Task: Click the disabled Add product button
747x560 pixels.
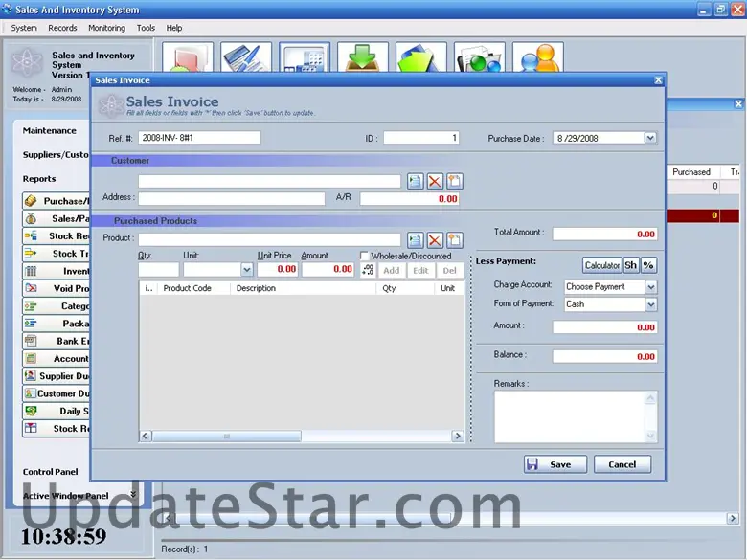Action: (x=392, y=271)
